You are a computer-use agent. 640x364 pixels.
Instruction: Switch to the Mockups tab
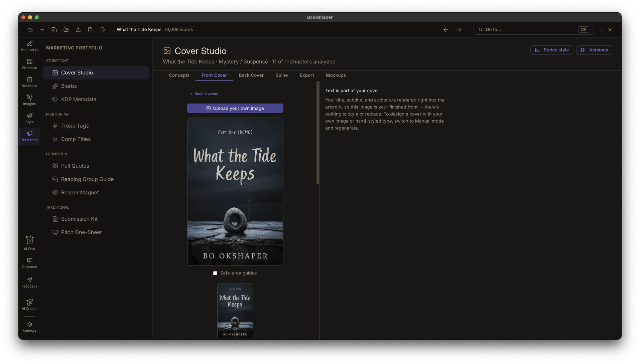(x=336, y=75)
